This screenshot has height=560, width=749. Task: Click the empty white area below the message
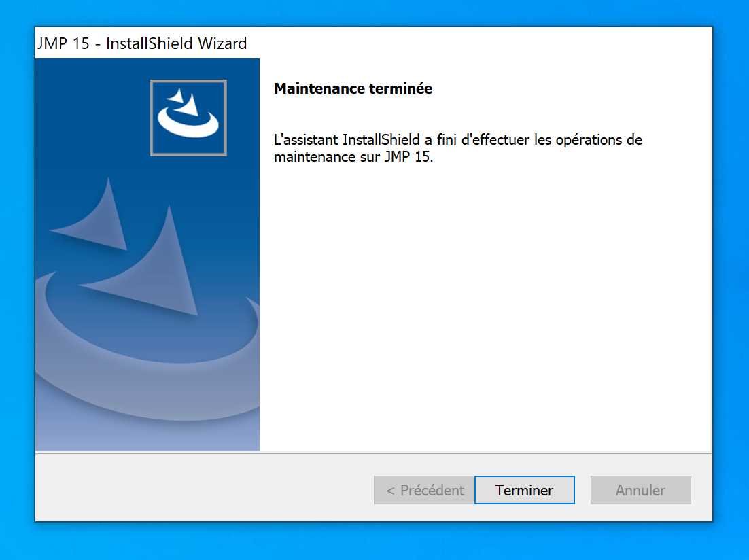coord(485,306)
